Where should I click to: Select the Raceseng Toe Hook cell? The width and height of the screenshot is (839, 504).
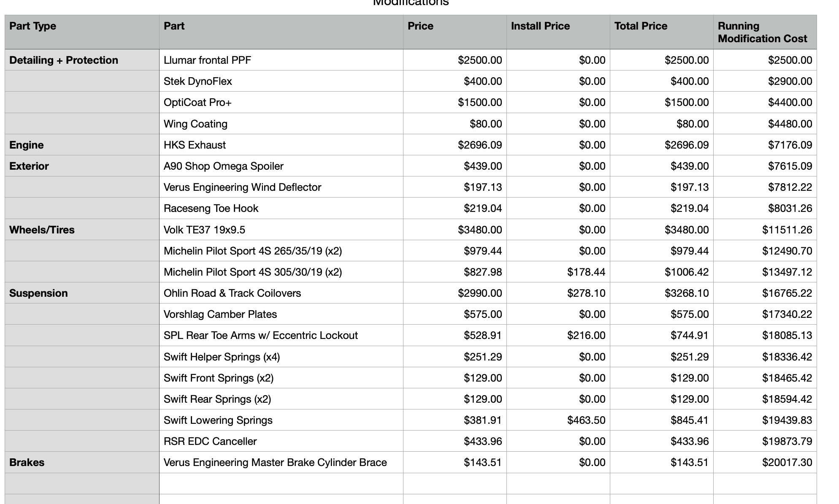pyautogui.click(x=281, y=208)
